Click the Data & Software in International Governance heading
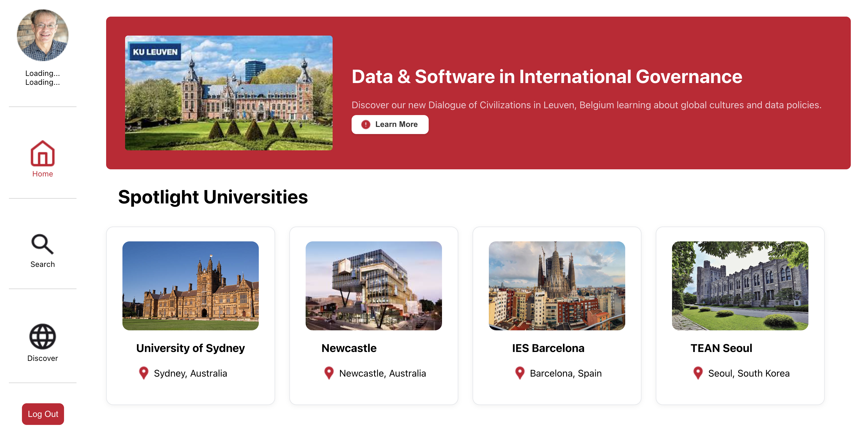The height and width of the screenshot is (427, 868). [547, 77]
